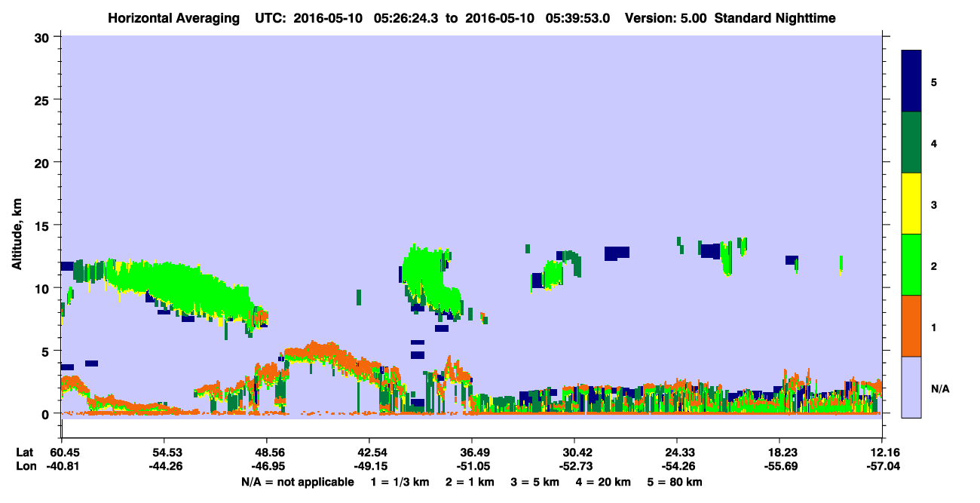
Task: Click longitude value -49.15
Action: (x=369, y=466)
